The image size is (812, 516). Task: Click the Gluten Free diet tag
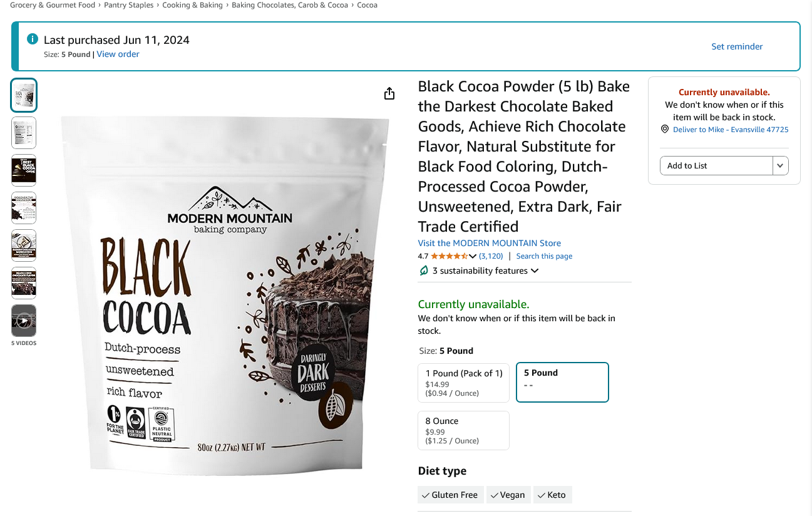pos(450,495)
